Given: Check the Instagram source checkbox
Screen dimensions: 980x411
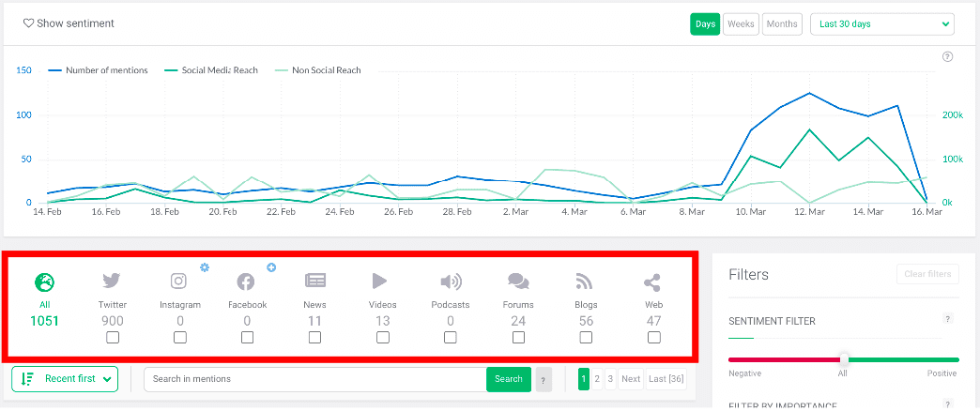Looking at the screenshot, I should coord(180,337).
